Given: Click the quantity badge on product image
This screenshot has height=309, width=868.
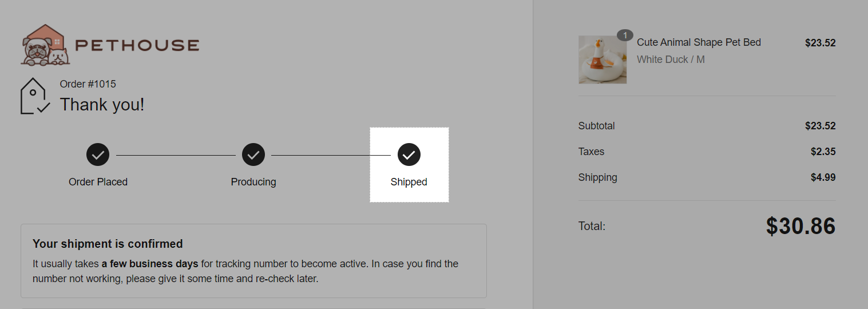Looking at the screenshot, I should pyautogui.click(x=625, y=35).
